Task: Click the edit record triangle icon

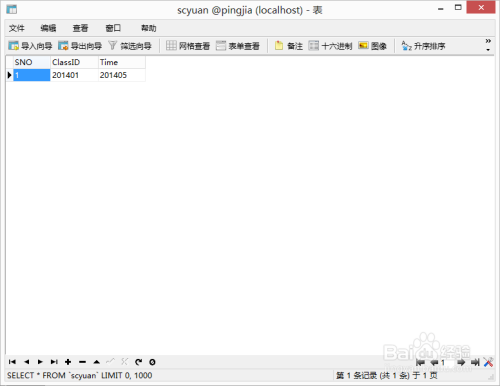Action: pos(97,362)
